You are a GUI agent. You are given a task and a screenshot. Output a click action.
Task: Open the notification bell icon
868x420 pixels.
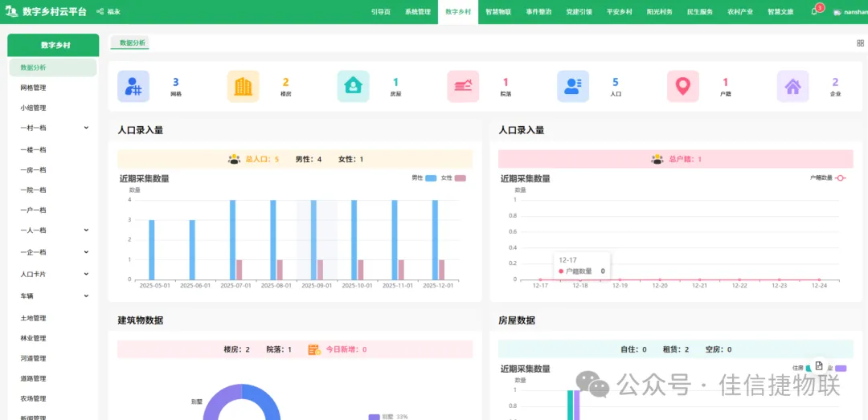[813, 11]
